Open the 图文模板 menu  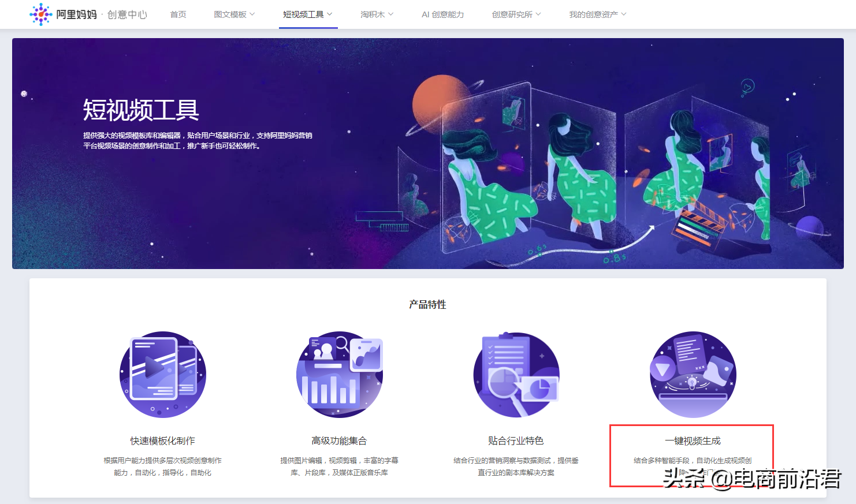click(230, 14)
